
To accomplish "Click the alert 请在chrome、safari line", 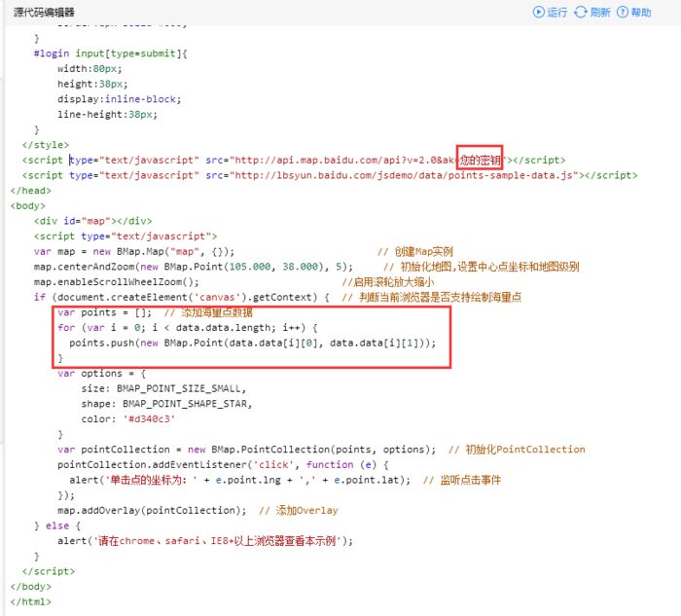I will [x=205, y=541].
